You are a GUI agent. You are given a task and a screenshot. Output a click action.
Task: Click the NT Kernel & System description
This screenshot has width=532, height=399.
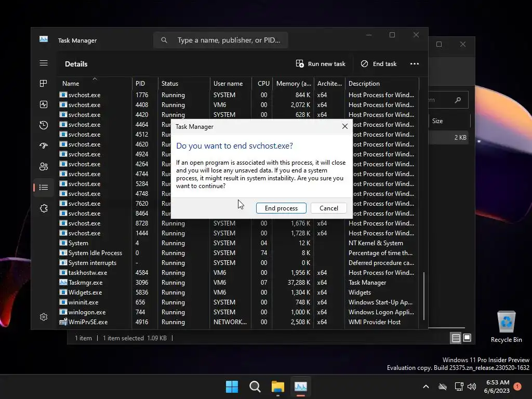376,243
